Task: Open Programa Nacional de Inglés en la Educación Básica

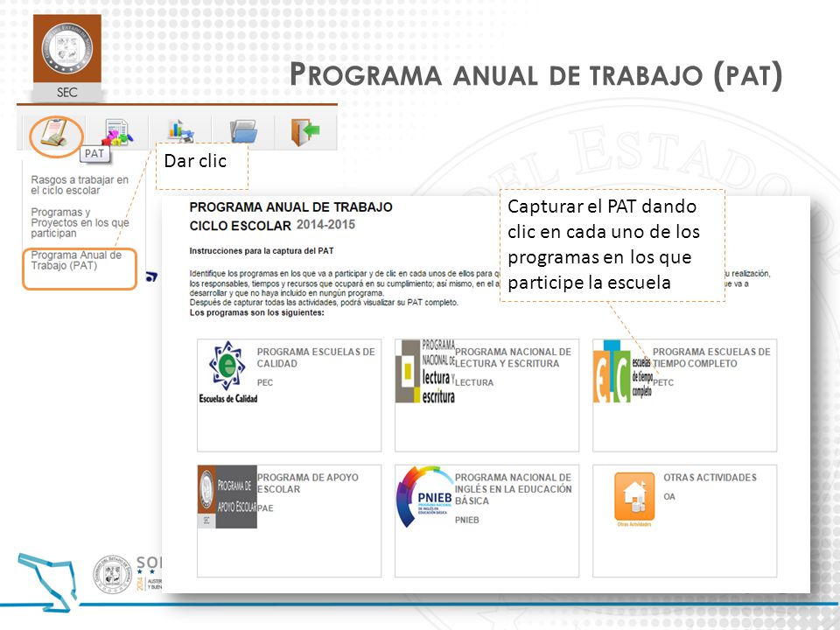Action: (x=513, y=489)
